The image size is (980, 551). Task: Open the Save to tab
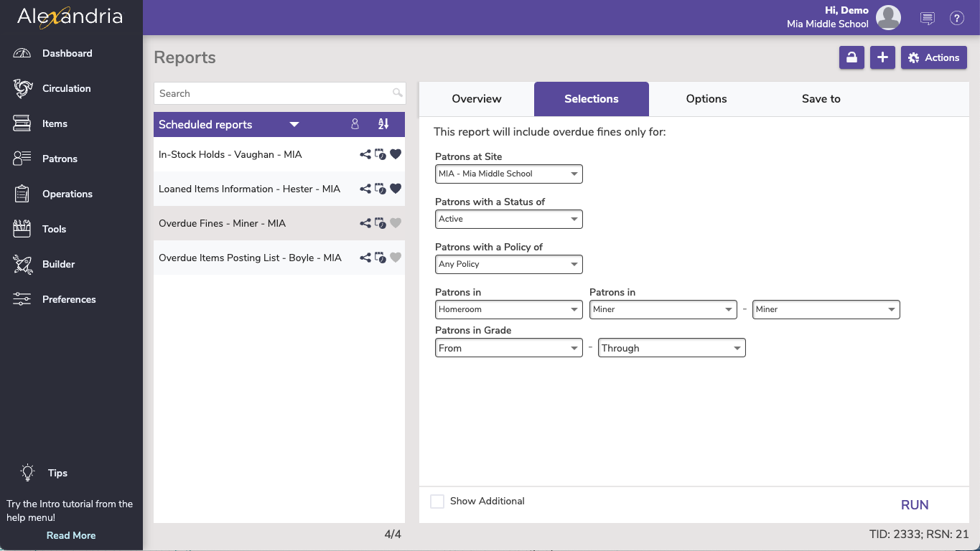(821, 99)
